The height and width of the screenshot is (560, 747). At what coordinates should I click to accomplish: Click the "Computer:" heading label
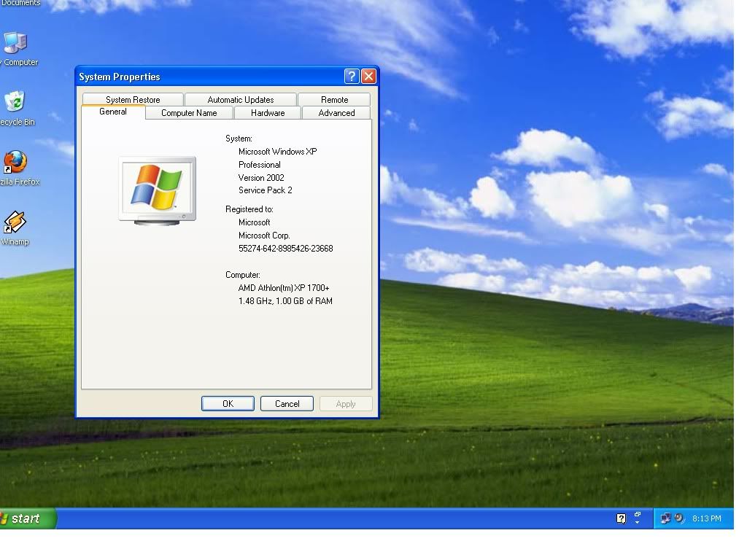[243, 275]
